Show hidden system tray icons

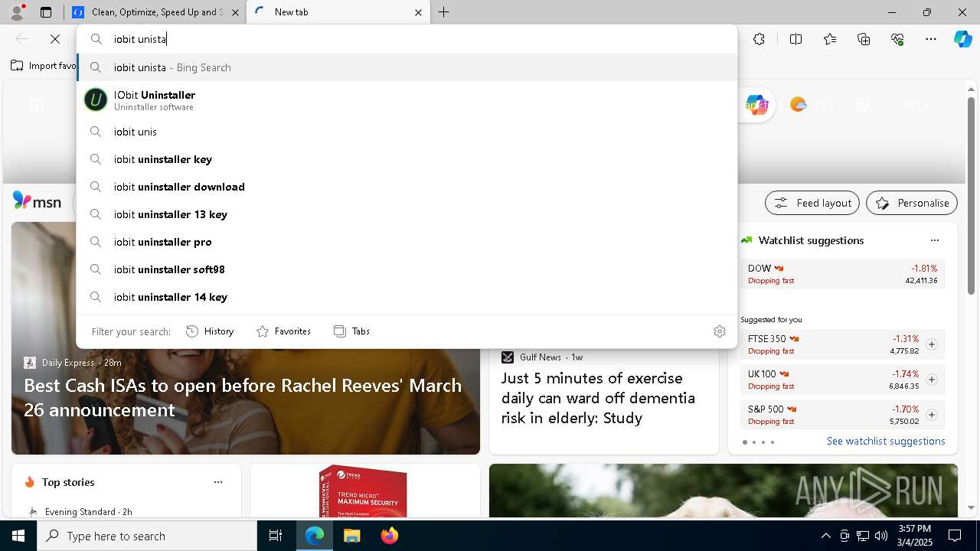point(825,536)
